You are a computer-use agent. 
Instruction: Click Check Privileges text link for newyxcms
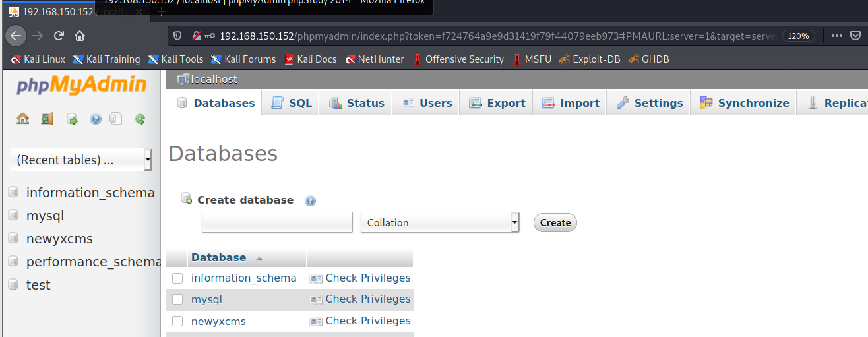368,321
